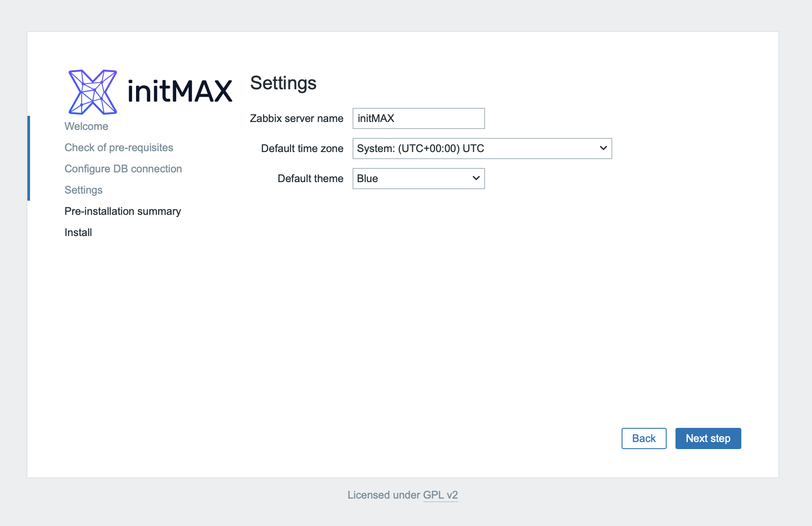Click the Back button
812x526 pixels.
[x=644, y=438]
